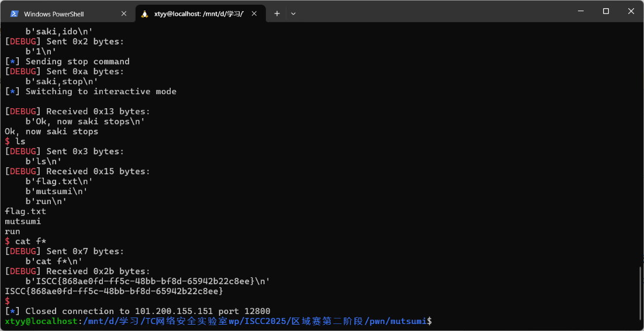Click the 'Received 0x15 bytes:' debug line
This screenshot has height=331, width=644.
(78, 171)
